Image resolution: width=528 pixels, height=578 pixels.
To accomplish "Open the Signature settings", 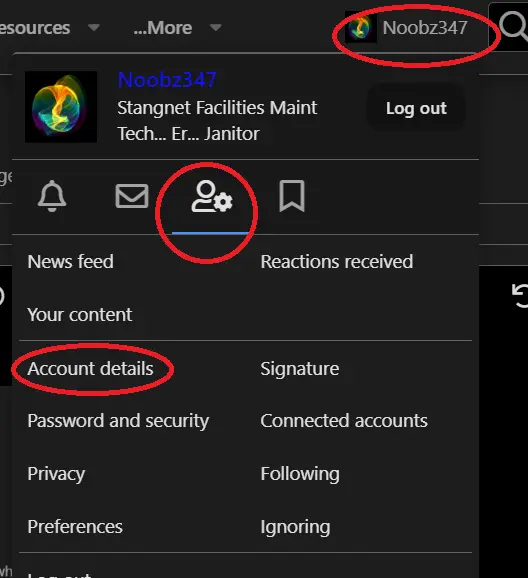I will coord(300,369).
